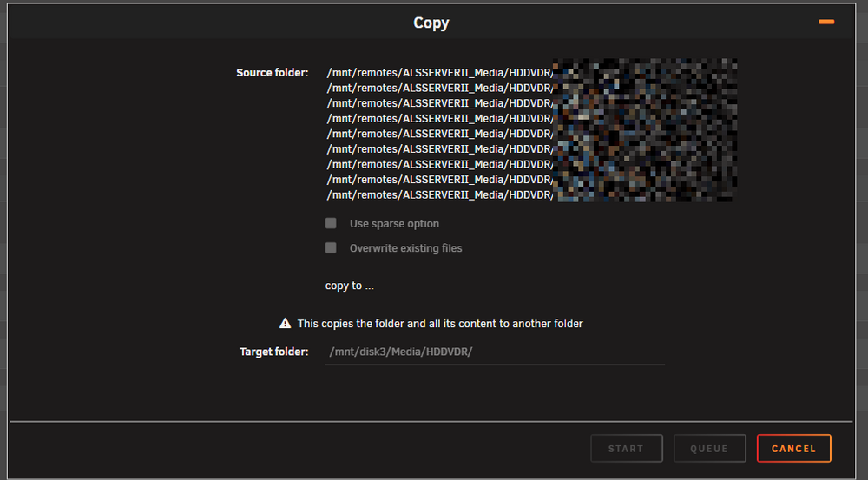Click the 'Source folder:' label
Viewport: 868px width, 480px height.
[273, 73]
